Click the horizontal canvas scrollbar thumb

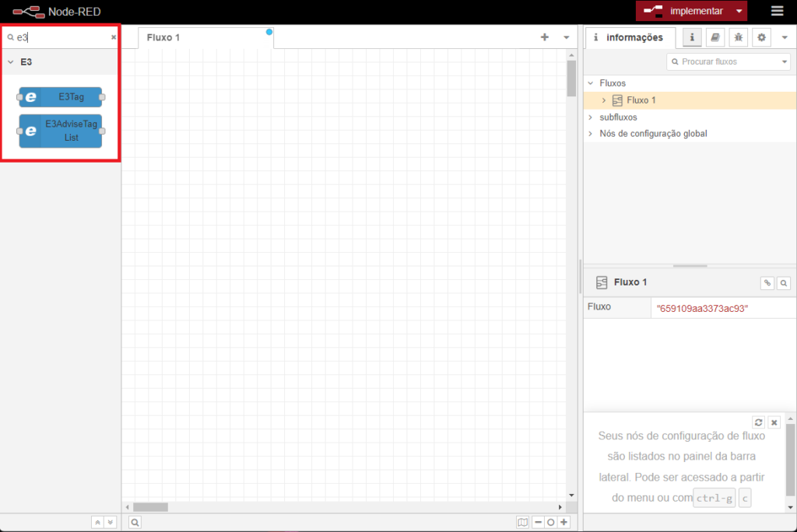pos(149,506)
